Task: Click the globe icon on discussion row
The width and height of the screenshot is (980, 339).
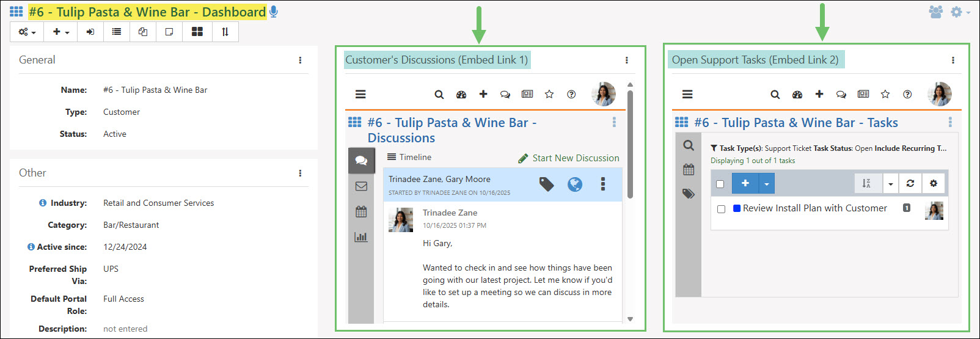Action: [575, 184]
